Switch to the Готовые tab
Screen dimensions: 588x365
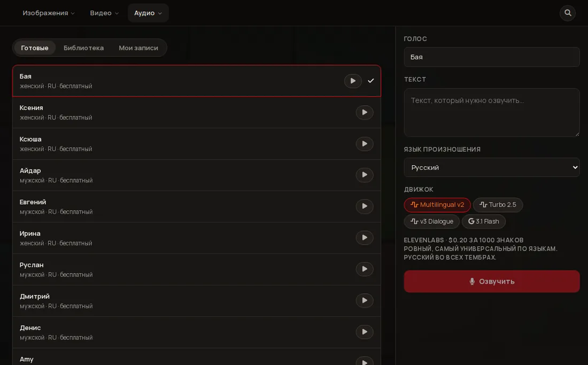[35, 48]
